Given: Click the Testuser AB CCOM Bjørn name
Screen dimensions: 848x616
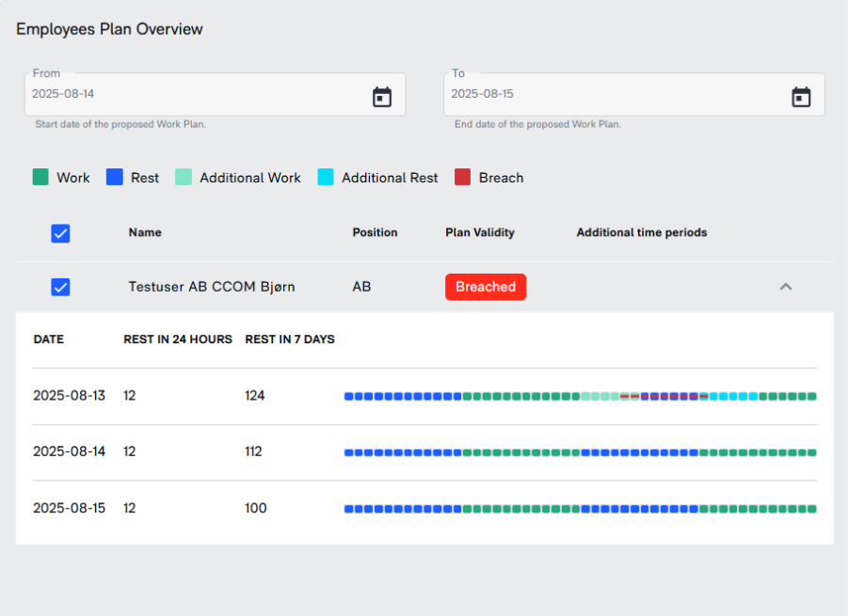Looking at the screenshot, I should point(212,287).
